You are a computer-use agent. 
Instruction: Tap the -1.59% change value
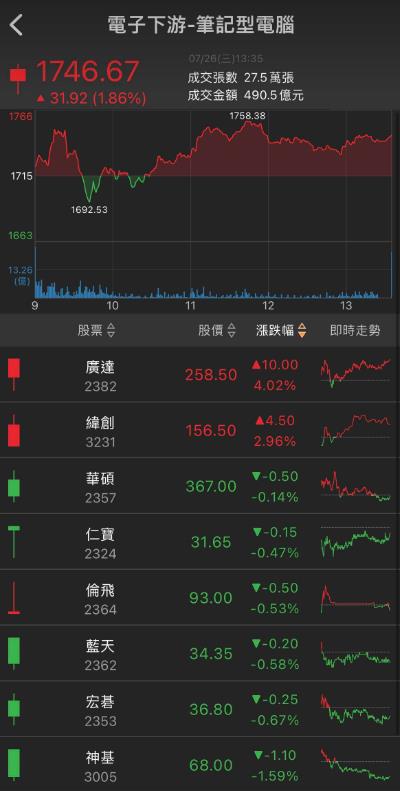(274, 777)
